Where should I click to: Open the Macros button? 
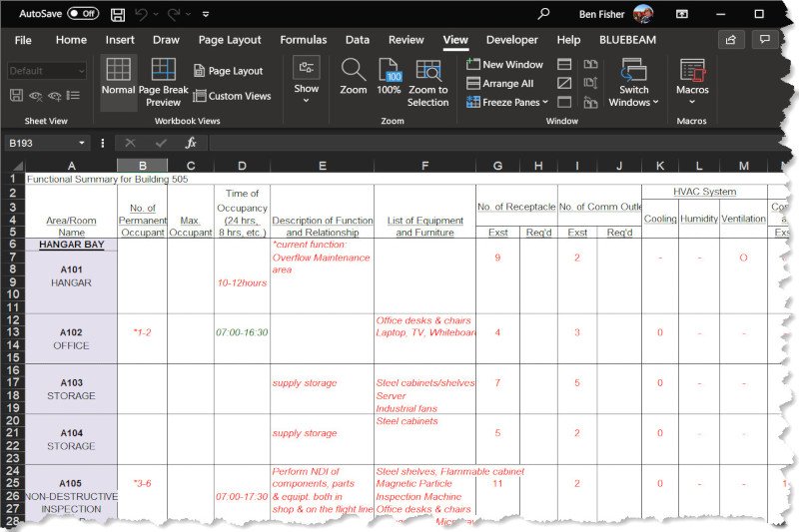coord(692,81)
